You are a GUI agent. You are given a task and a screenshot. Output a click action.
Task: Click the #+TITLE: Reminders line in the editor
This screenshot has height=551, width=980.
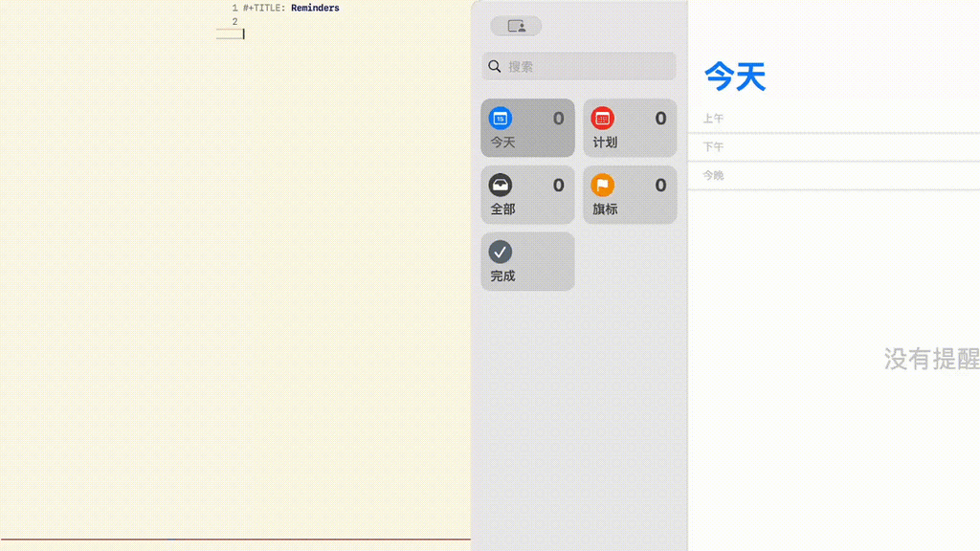click(292, 8)
